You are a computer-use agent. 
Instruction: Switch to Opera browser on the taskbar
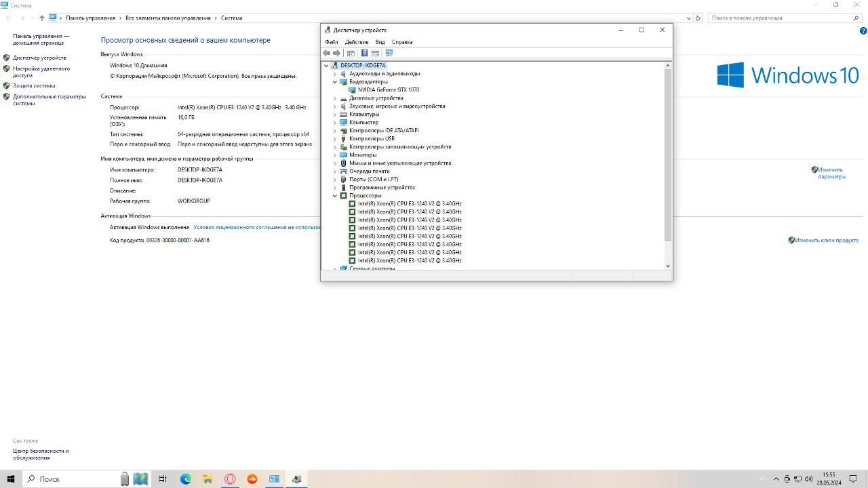click(x=231, y=479)
